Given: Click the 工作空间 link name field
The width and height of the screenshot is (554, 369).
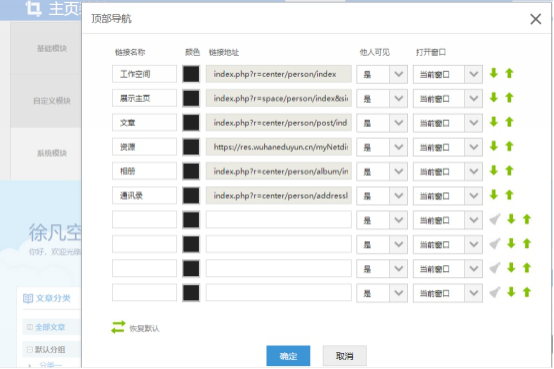Looking at the screenshot, I should pyautogui.click(x=144, y=74).
